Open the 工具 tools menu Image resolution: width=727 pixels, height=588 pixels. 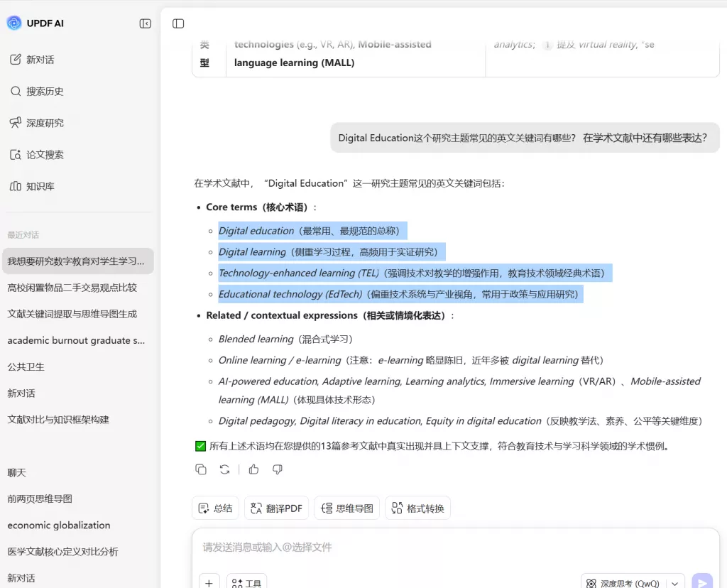click(246, 582)
